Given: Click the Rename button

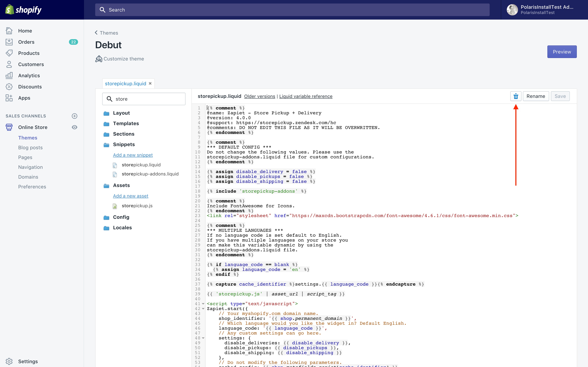Looking at the screenshot, I should point(535,96).
